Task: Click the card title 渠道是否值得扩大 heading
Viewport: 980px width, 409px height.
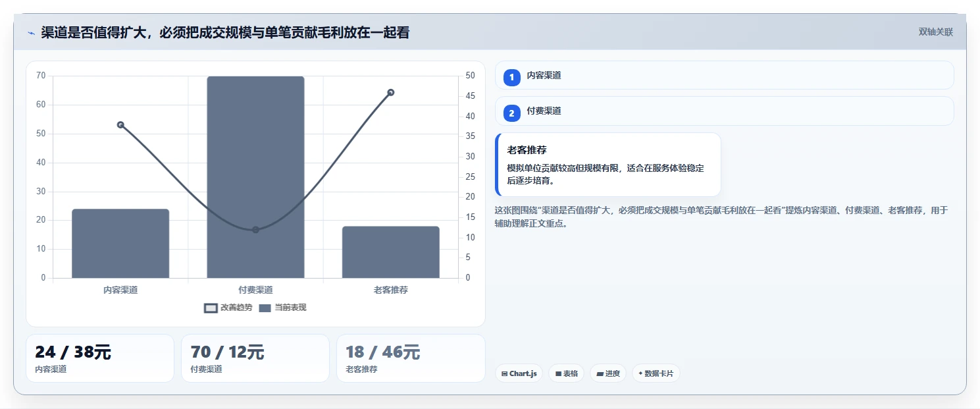Action: coord(225,32)
